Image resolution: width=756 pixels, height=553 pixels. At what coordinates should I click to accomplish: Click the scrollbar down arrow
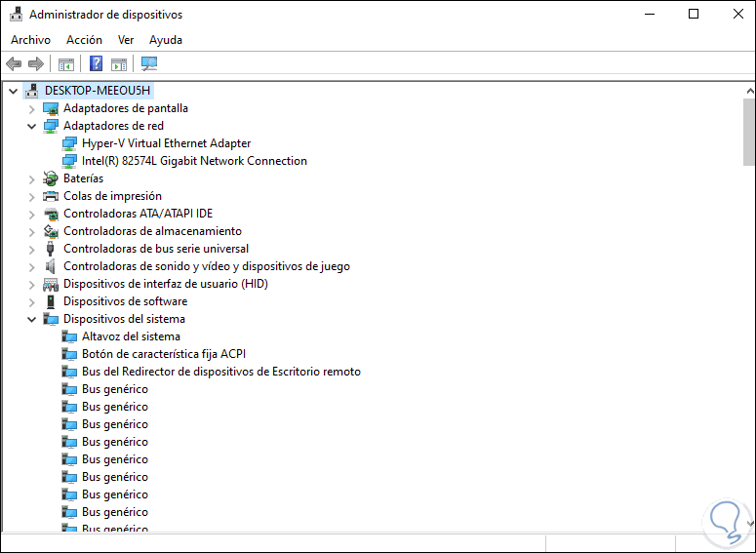(749, 523)
